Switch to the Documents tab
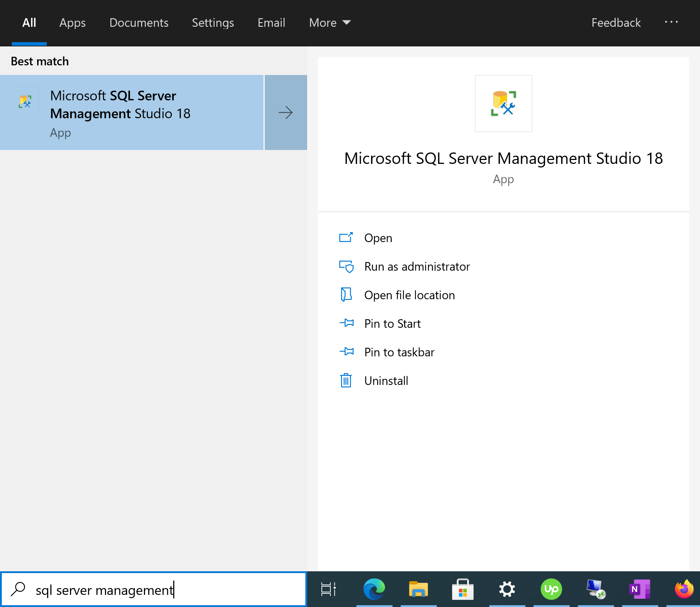The width and height of the screenshot is (700, 607). click(x=139, y=23)
